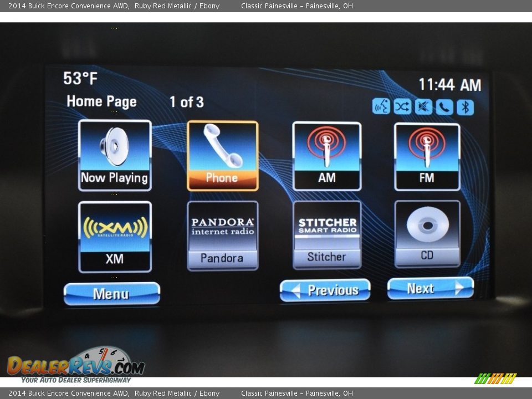Open the Now Playing tile
532x399 pixels.
[x=115, y=155]
